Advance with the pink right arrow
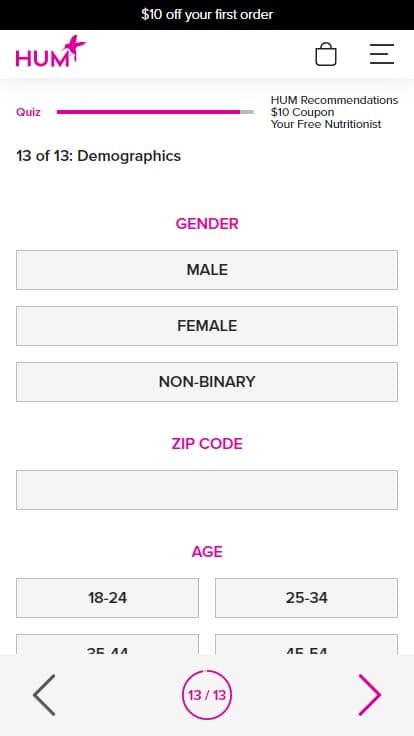 [370, 695]
